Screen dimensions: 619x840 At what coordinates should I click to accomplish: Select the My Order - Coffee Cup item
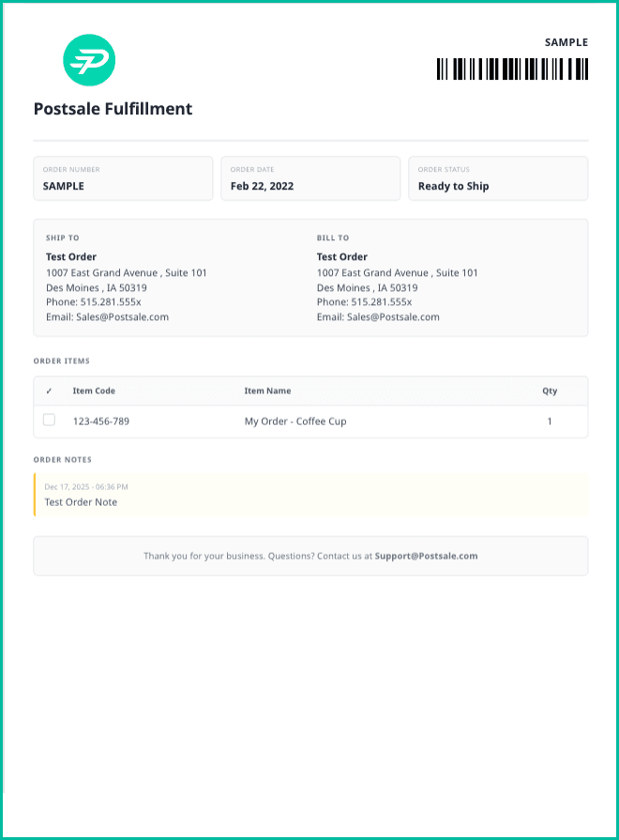tap(295, 421)
